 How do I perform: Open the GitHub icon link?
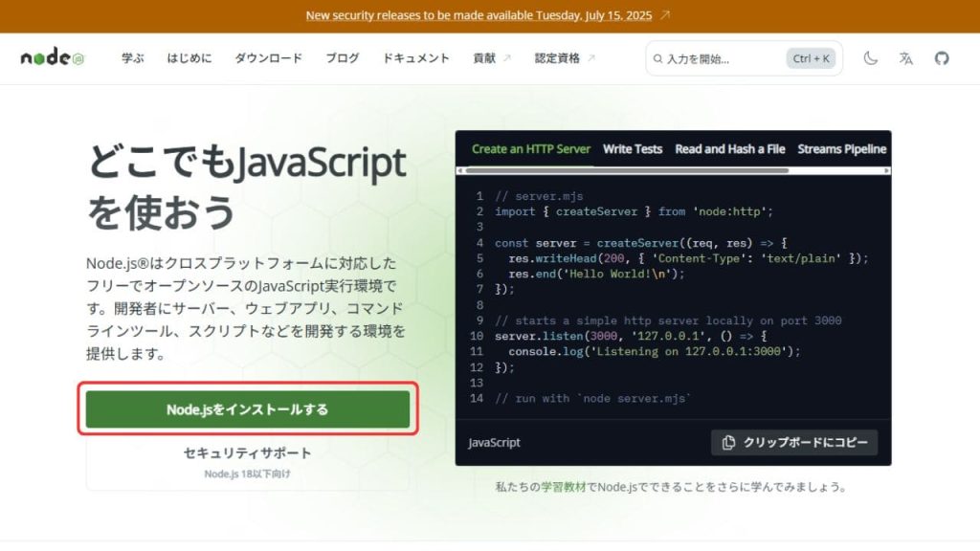942,58
